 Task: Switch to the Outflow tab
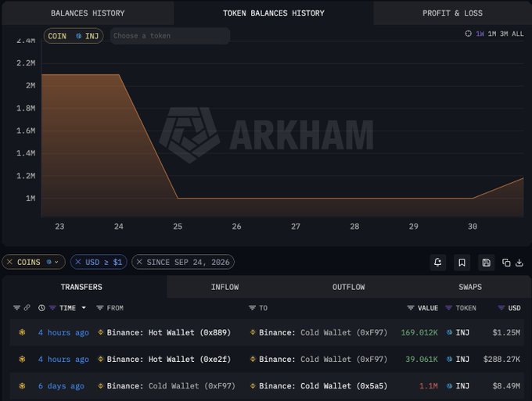[x=348, y=287]
